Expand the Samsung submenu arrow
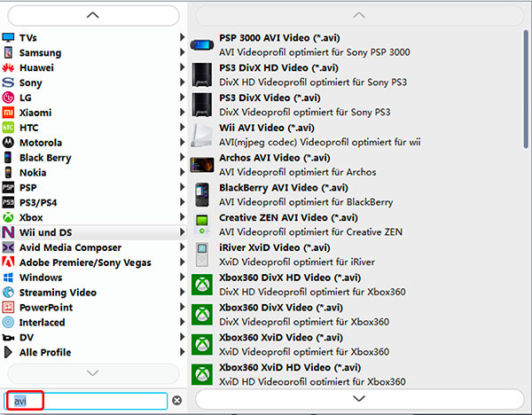This screenshot has height=415, width=532. coord(182,52)
